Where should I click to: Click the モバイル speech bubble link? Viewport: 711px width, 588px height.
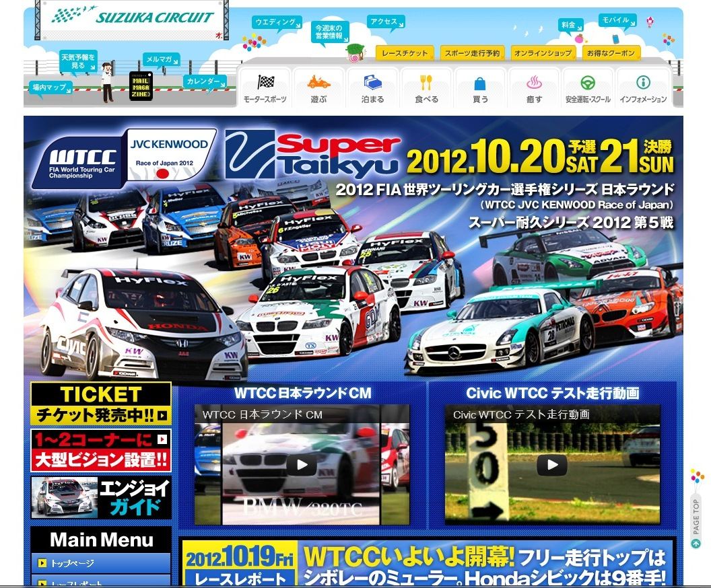coord(617,20)
